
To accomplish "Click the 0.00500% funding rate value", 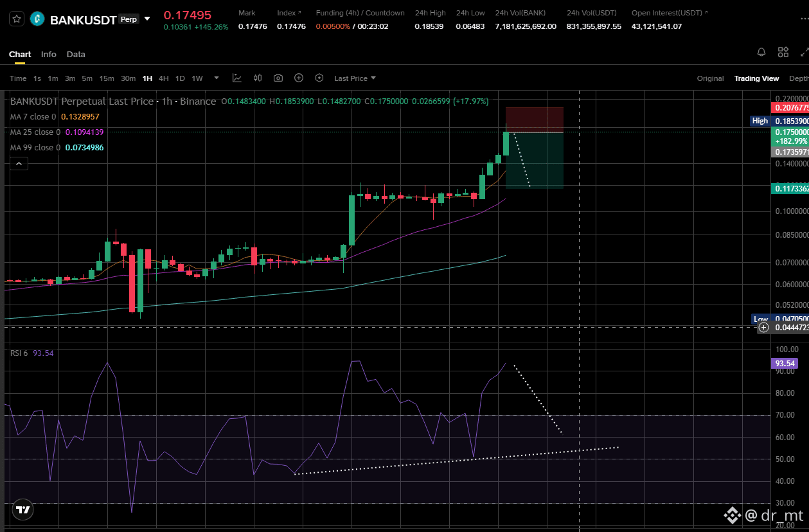I will click(x=333, y=26).
